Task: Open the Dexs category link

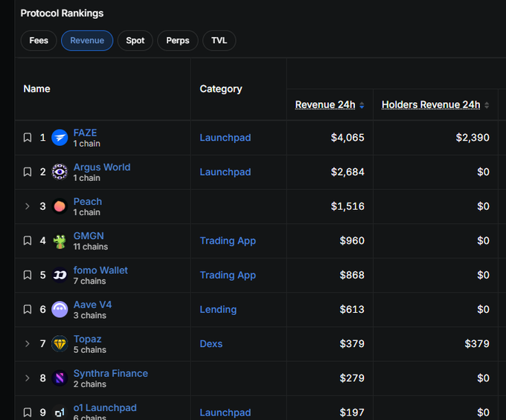Action: pos(211,344)
